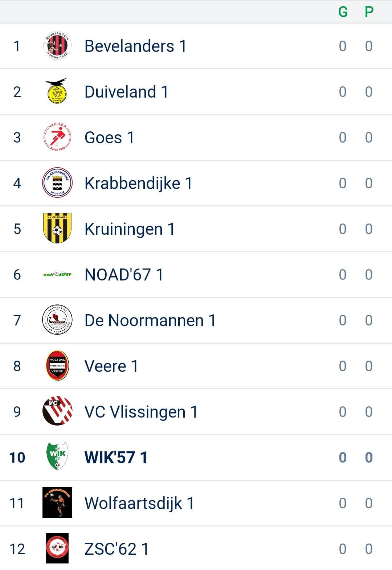Open Goes 1 team link

coord(109,138)
